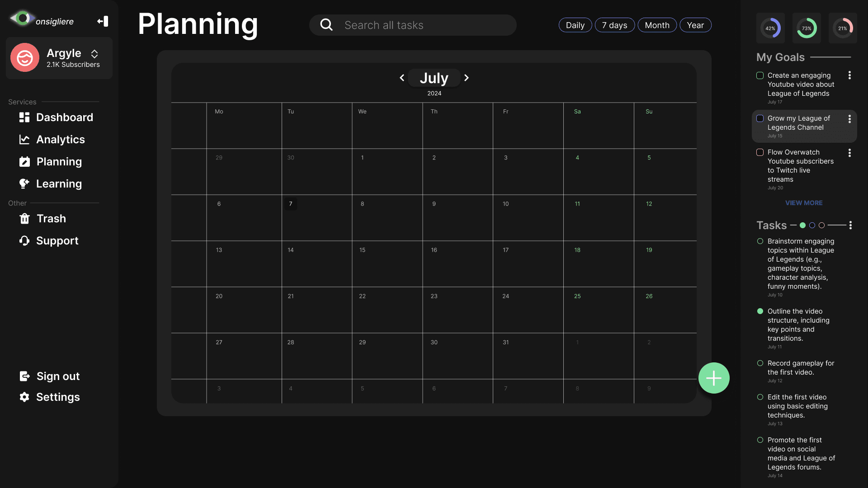Collapse the sidebar with the arrow icon

103,21
